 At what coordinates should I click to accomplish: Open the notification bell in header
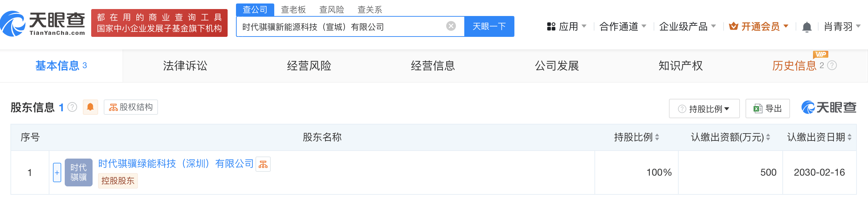click(x=807, y=27)
